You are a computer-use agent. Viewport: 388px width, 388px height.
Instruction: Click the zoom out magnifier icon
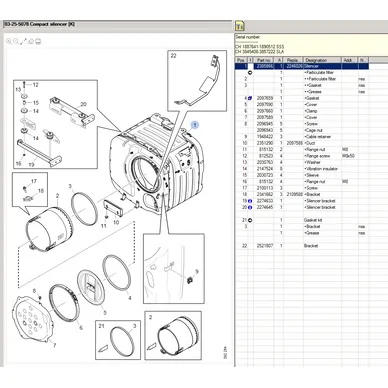(16, 41)
